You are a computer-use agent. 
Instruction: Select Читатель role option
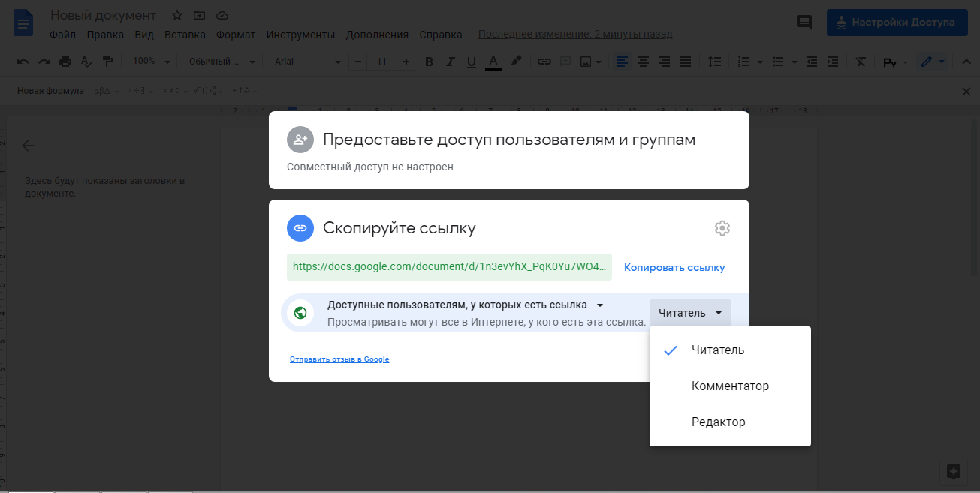718,350
